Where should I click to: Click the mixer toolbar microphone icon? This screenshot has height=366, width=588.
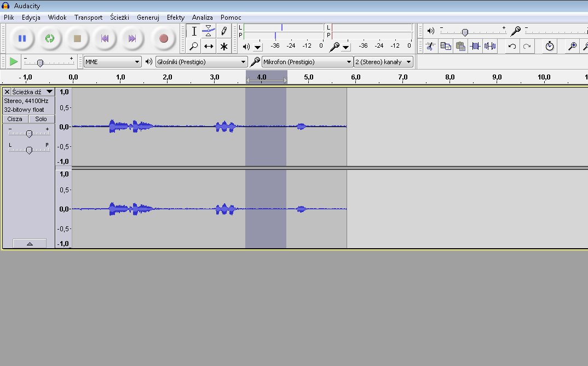pyautogui.click(x=516, y=31)
